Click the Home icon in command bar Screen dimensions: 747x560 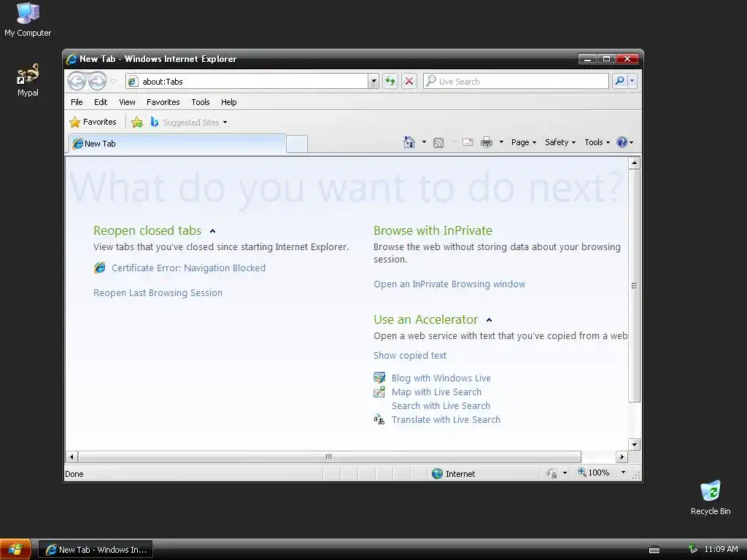click(409, 142)
